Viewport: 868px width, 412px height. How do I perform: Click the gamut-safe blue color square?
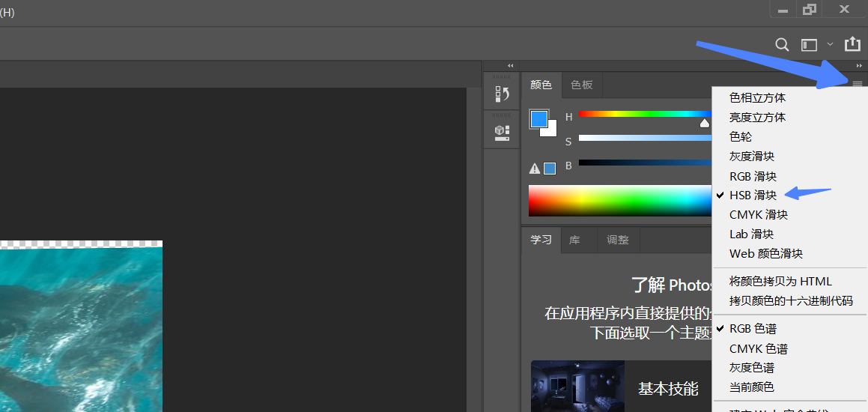(550, 169)
